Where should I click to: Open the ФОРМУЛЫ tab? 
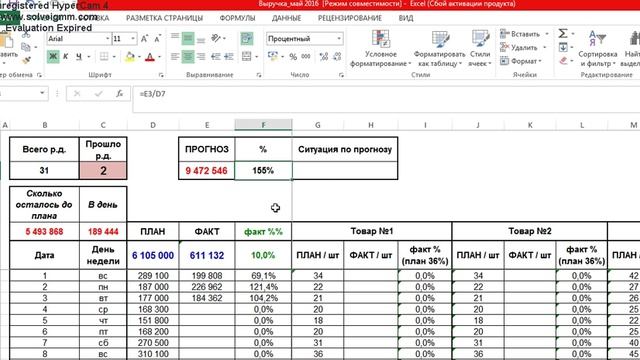[x=237, y=18]
